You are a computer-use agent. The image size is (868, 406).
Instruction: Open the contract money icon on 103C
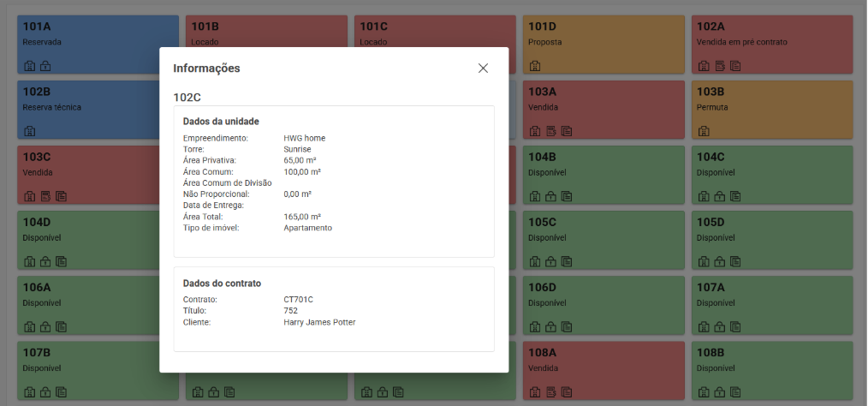pyautogui.click(x=45, y=196)
